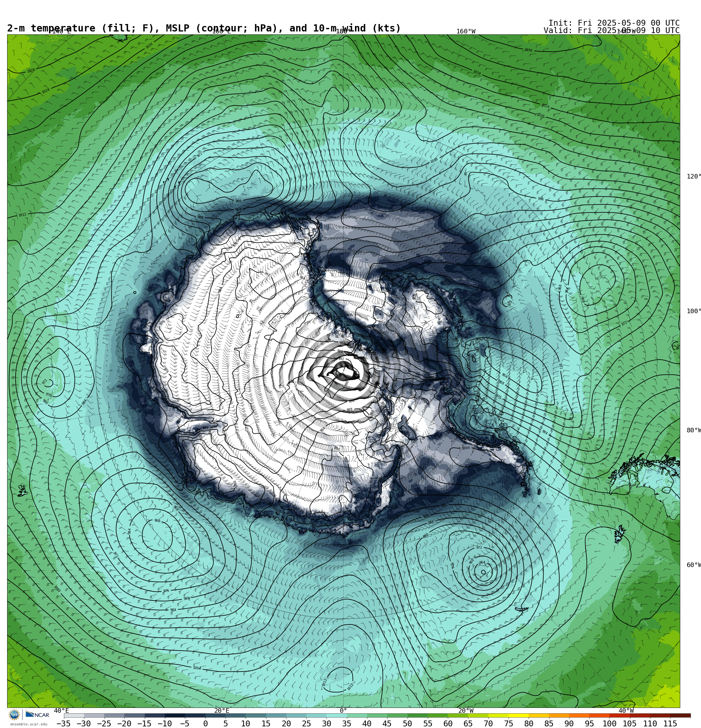
Task: Click the '32'-nearest '30' tick label
Action: click(x=326, y=723)
